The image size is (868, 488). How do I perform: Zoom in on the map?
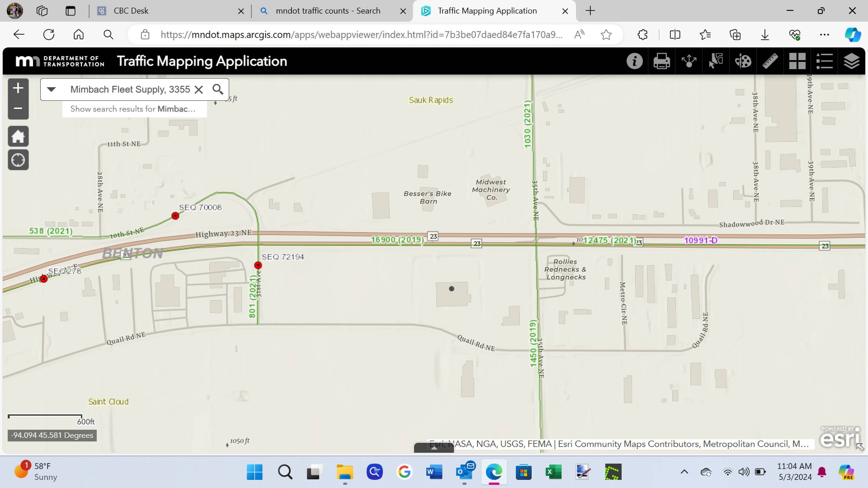click(18, 88)
